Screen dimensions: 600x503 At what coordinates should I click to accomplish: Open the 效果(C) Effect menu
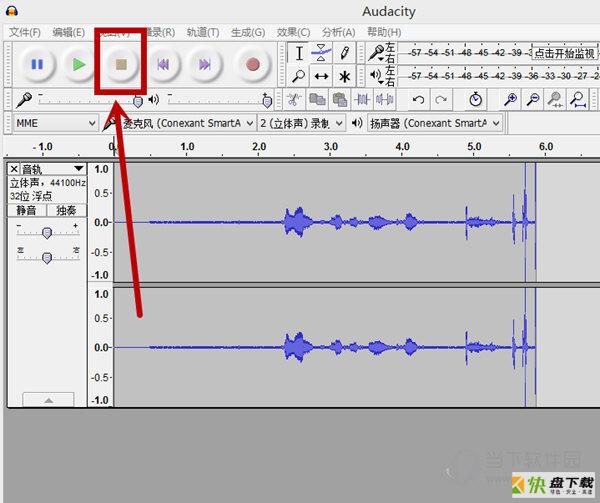(293, 33)
